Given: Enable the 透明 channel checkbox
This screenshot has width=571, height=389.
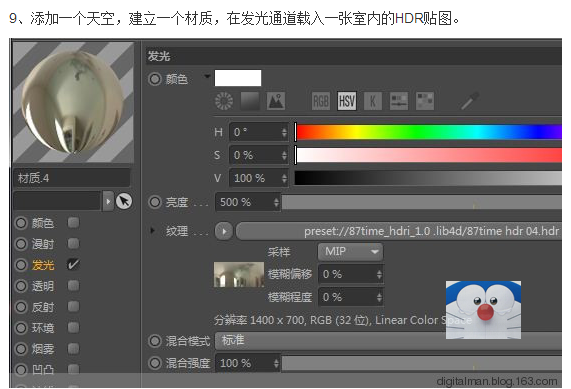Looking at the screenshot, I should [x=74, y=286].
